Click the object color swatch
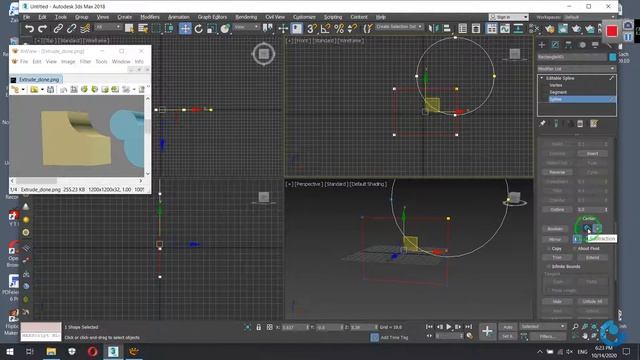640x360 pixels. tap(612, 57)
